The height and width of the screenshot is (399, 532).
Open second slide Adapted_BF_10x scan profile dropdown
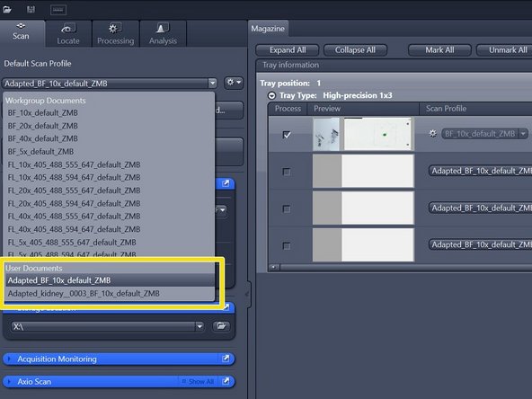[x=481, y=171]
